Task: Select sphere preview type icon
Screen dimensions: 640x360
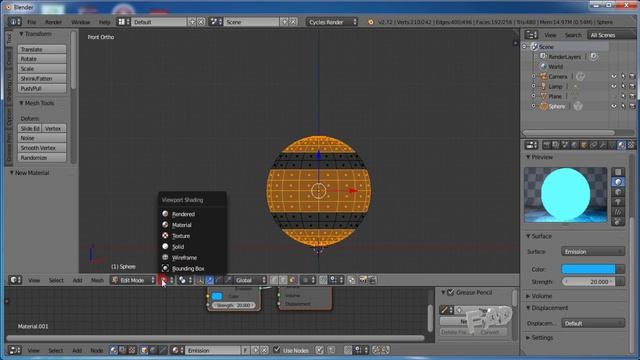Action: tap(618, 182)
